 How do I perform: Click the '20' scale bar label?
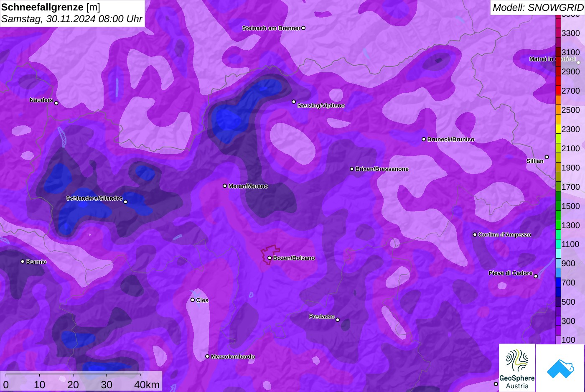[73, 384]
